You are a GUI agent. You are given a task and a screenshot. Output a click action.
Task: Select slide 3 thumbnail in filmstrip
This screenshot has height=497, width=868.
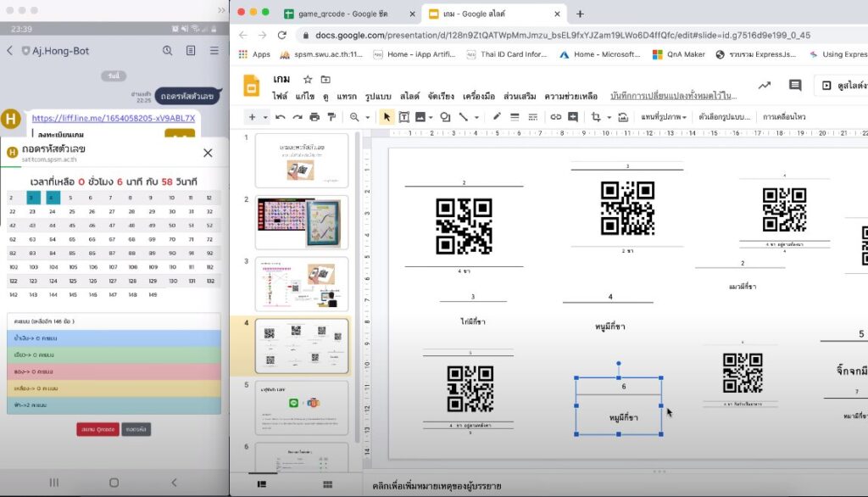pyautogui.click(x=302, y=284)
